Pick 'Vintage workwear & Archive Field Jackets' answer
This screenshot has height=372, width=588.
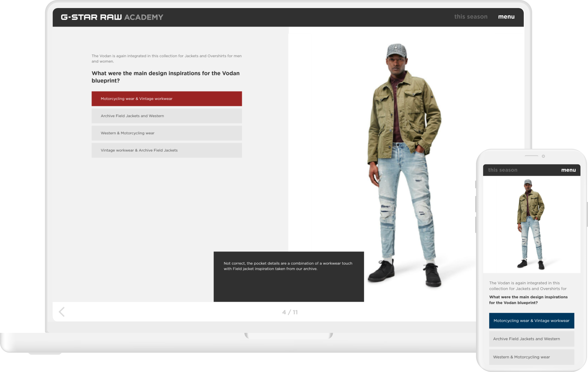point(167,150)
